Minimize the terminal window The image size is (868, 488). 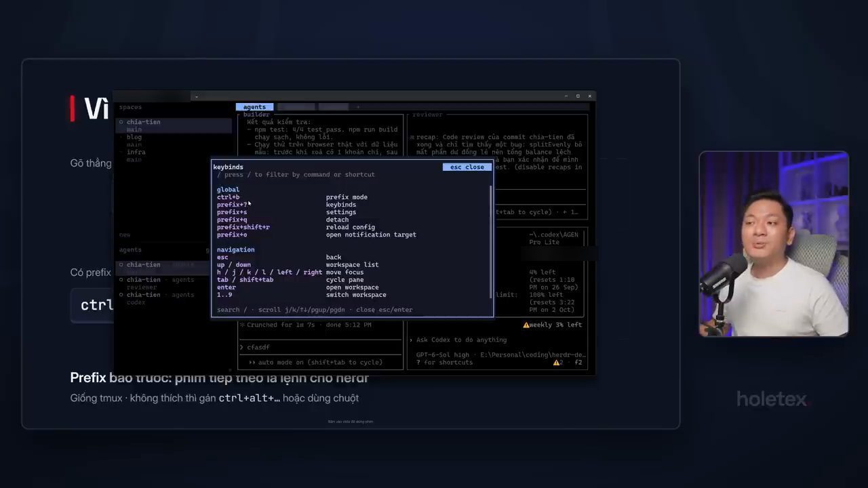tap(566, 96)
